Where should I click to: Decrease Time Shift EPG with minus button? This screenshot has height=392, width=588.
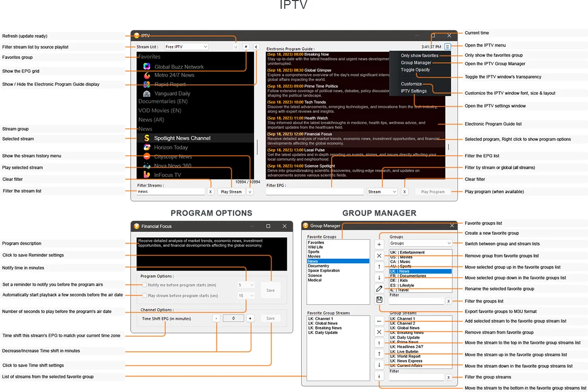(x=216, y=318)
